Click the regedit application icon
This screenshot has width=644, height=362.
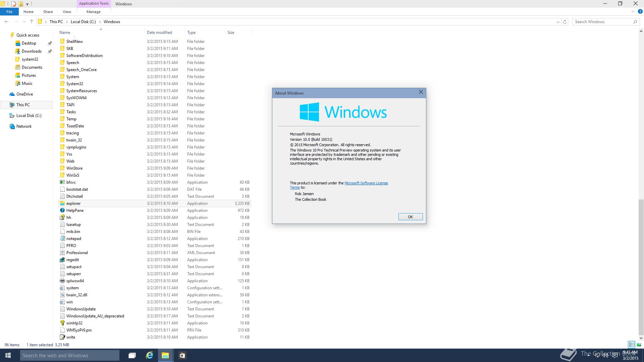[x=62, y=260]
